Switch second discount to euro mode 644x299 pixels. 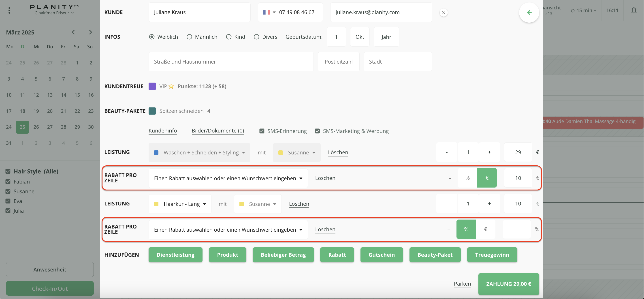(x=486, y=229)
